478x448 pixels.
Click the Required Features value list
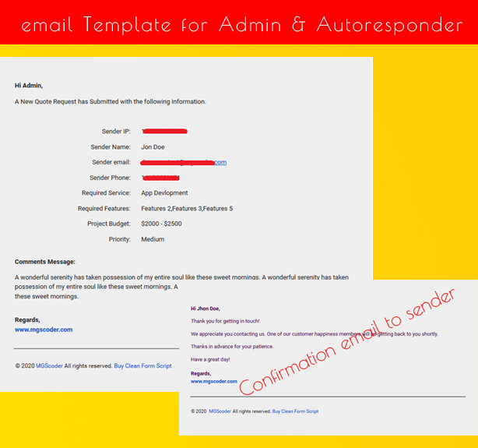point(187,209)
